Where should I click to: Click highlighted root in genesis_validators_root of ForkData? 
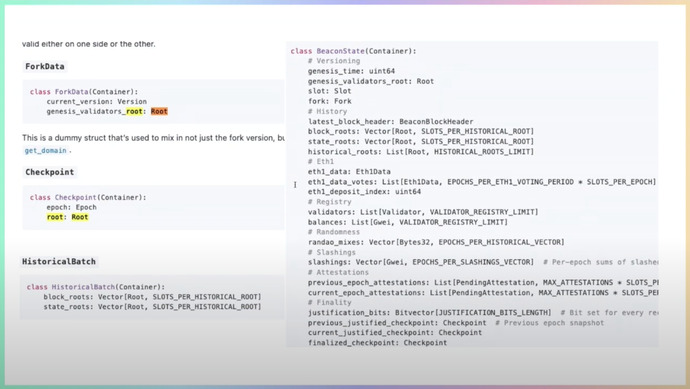click(x=134, y=111)
